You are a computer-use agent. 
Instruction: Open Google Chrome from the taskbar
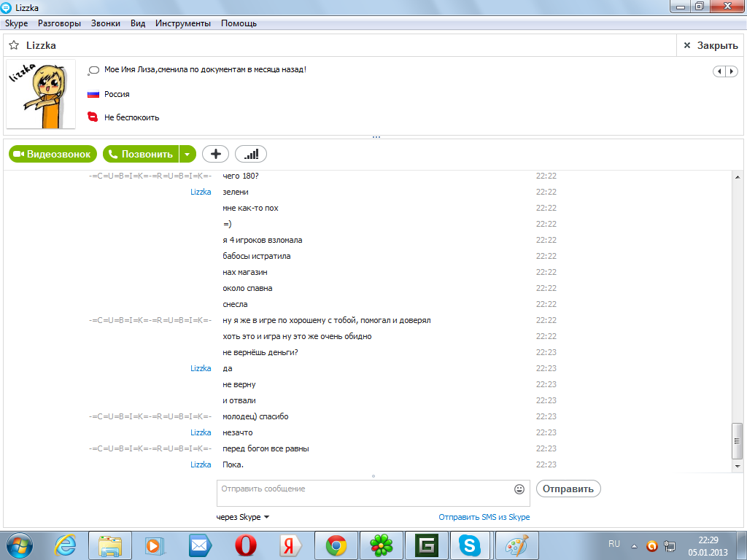(x=336, y=545)
